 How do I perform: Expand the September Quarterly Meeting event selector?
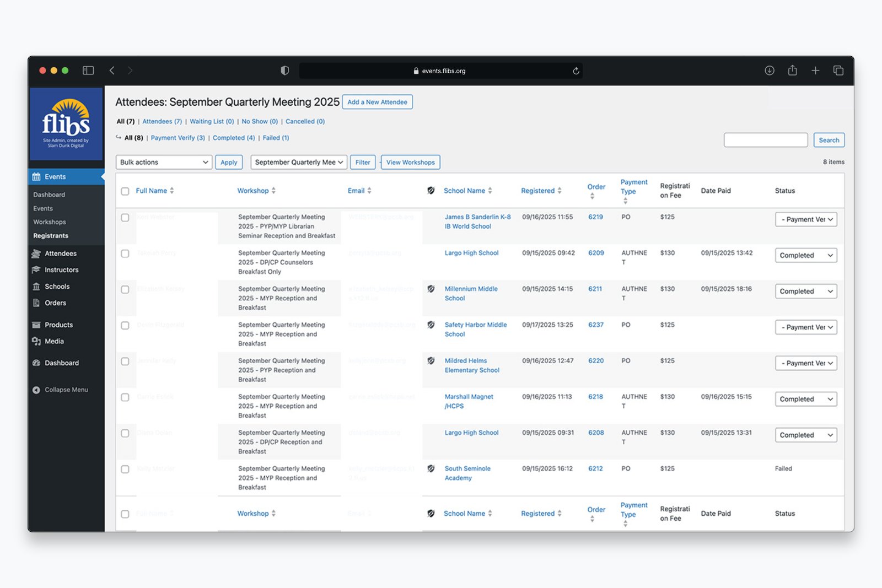coord(299,162)
